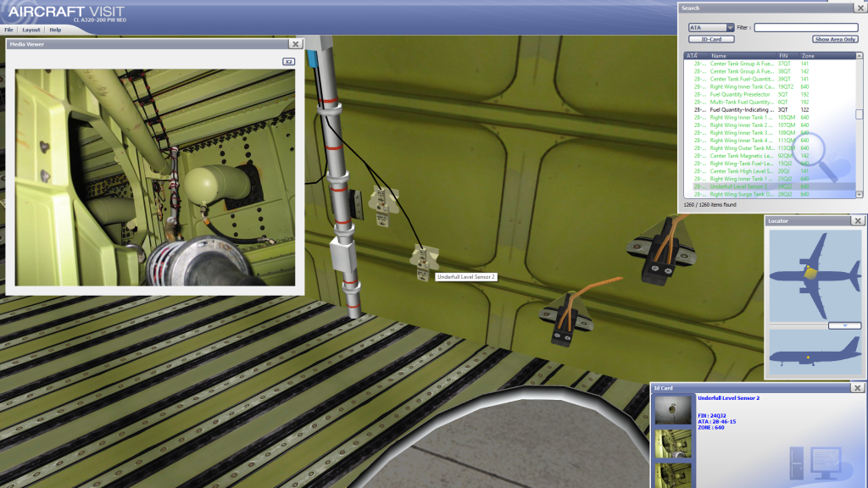Sort the list by the FIN column header
The width and height of the screenshot is (868, 488).
(x=787, y=56)
